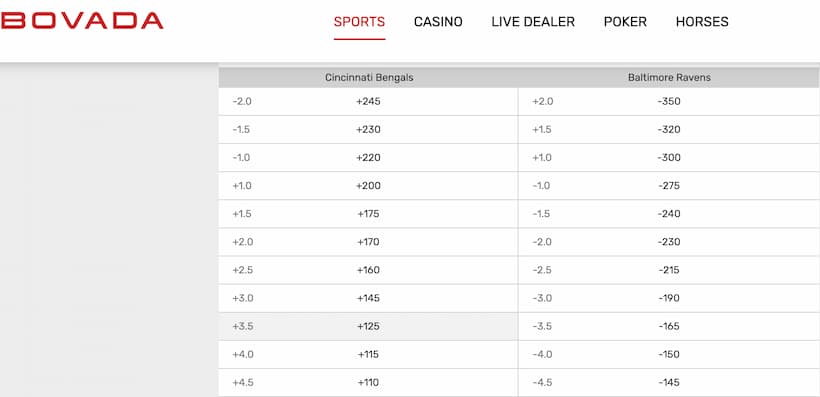Click the Cincinnati Bengals column header

click(369, 77)
